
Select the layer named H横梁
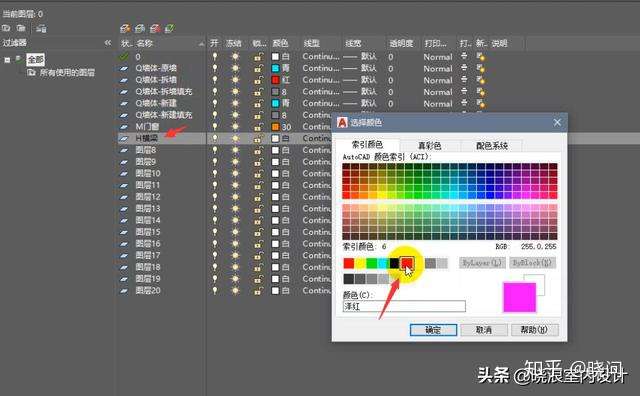147,139
